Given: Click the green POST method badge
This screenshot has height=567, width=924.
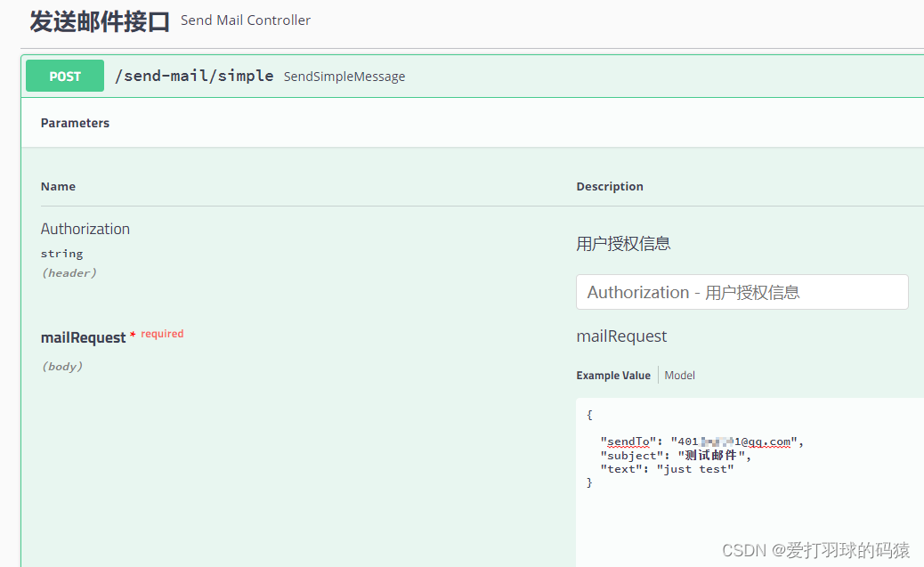Looking at the screenshot, I should [x=65, y=77].
